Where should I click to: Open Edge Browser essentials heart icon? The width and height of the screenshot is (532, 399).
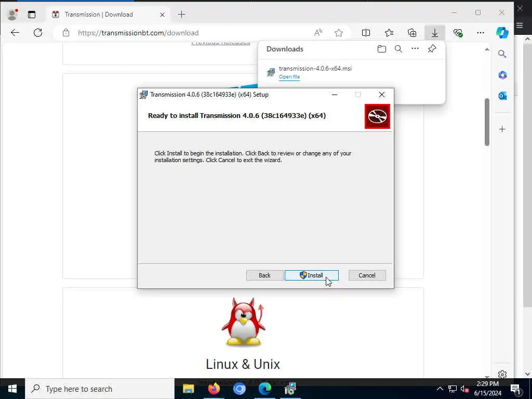coord(458,33)
